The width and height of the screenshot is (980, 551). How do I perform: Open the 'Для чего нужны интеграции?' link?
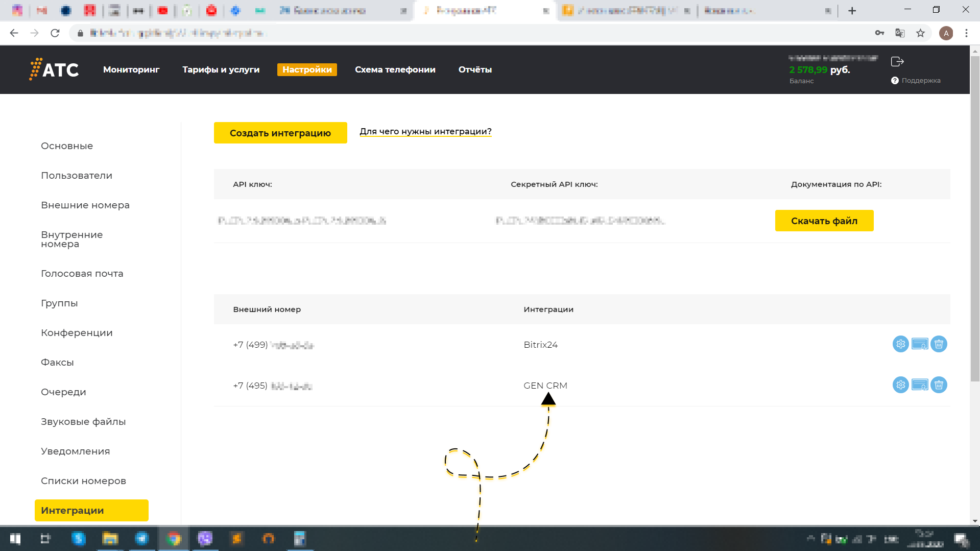[425, 131]
